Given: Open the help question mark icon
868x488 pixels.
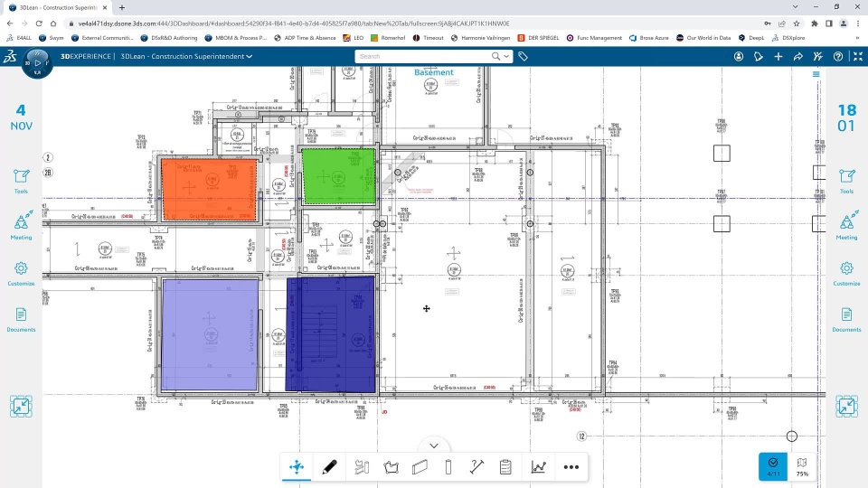Looking at the screenshot, I should pos(838,56).
